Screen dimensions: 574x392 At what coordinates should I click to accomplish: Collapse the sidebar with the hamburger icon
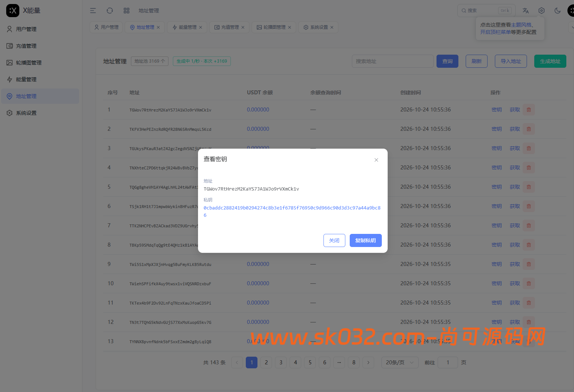pos(93,11)
